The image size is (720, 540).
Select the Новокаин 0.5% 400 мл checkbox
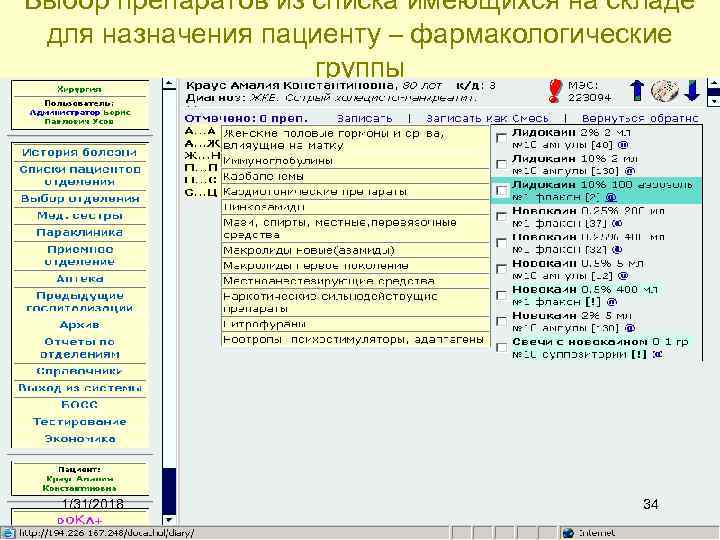tap(501, 295)
